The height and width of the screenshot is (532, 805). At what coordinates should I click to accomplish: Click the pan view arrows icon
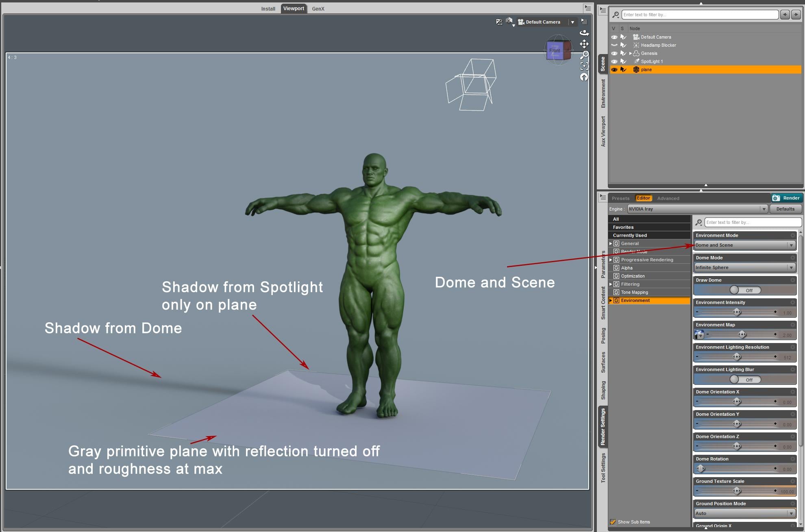tap(584, 44)
